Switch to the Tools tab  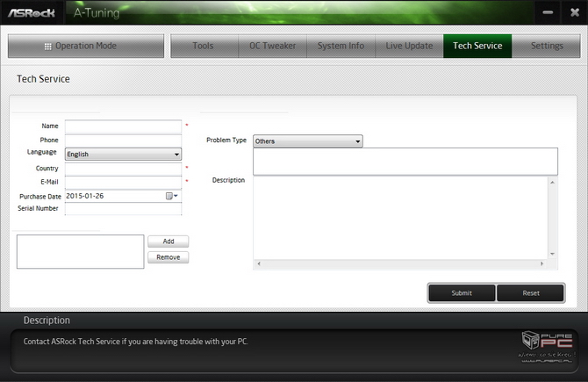point(204,46)
